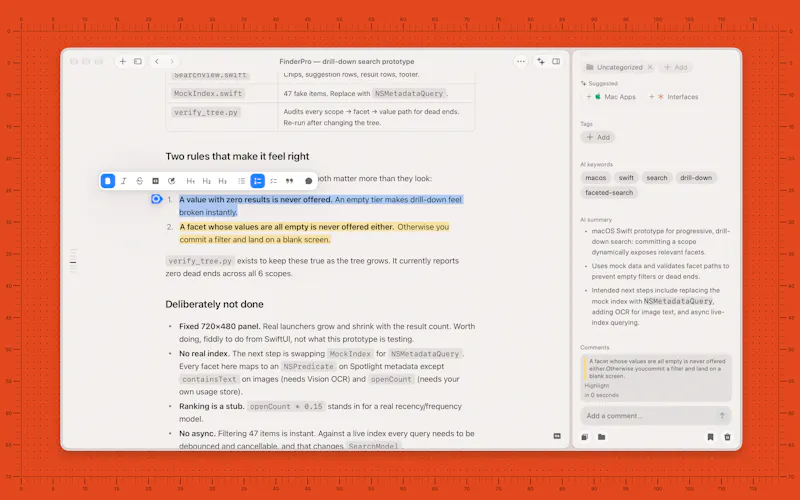The image size is (800, 500).
Task: Select the 'faceted-search' AI keyword
Action: coord(609,193)
